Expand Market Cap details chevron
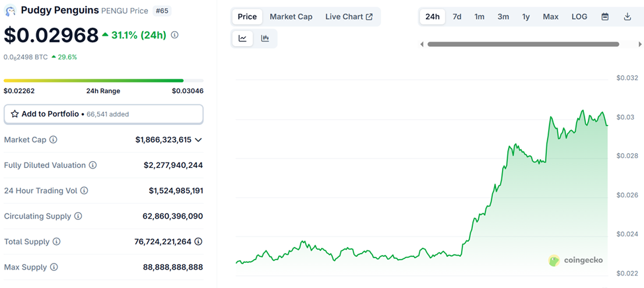644x288 pixels. [x=198, y=140]
